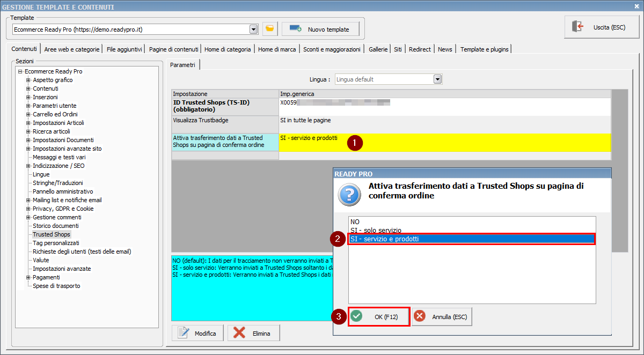The width and height of the screenshot is (644, 355).
Task: Open the Pagine di contenuti tab
Action: (173, 49)
